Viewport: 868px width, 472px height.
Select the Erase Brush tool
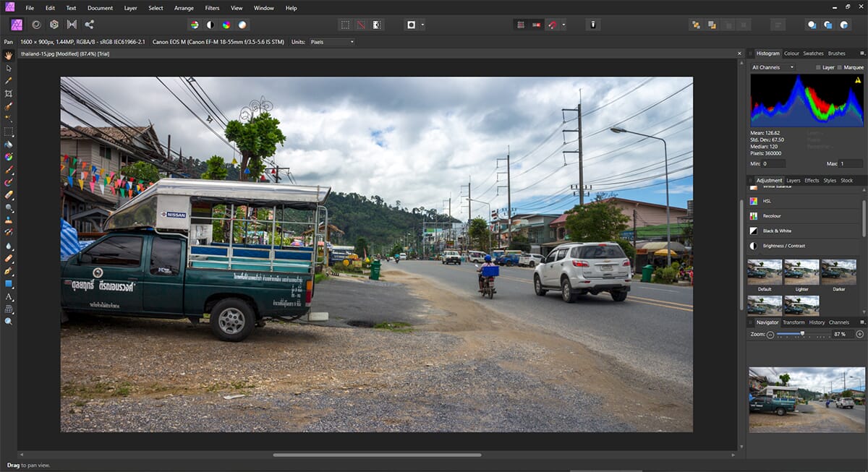(9, 194)
